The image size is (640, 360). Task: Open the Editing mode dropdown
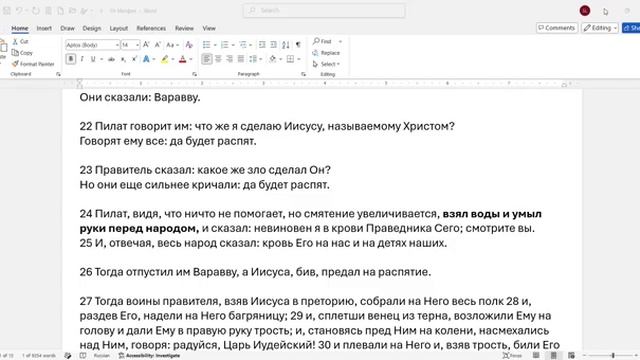[600, 28]
